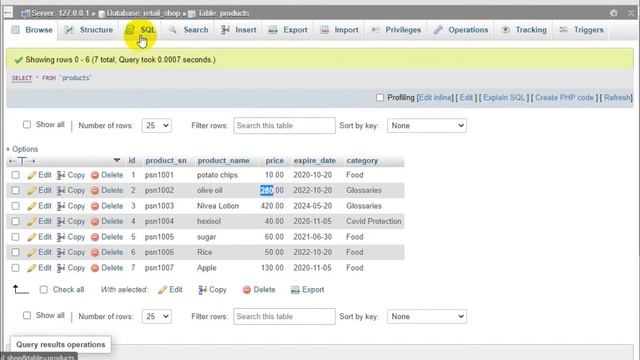Click the Refresh link

[617, 98]
